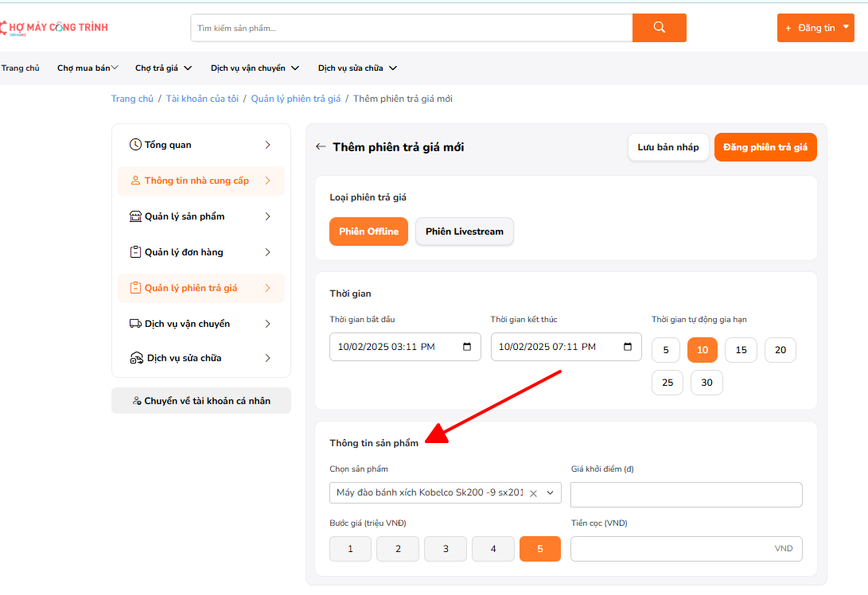This screenshot has width=868, height=595.
Task: Open calendar picker for Thời gian bắt đầu
Action: tap(467, 347)
